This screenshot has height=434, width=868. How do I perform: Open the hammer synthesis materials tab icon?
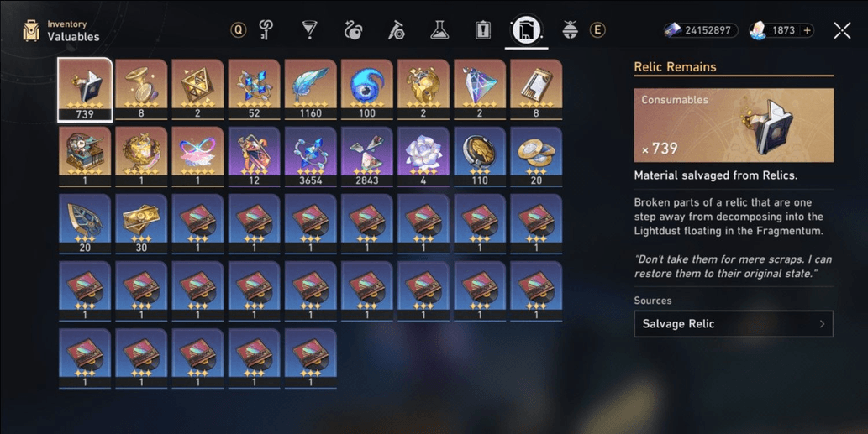pyautogui.click(x=396, y=30)
